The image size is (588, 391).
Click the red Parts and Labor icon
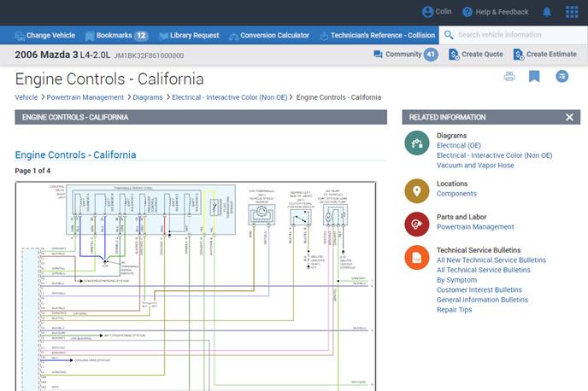(416, 225)
